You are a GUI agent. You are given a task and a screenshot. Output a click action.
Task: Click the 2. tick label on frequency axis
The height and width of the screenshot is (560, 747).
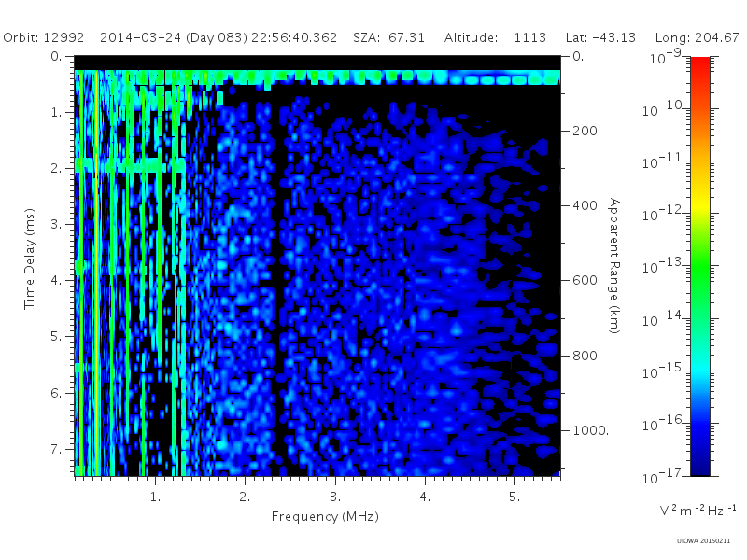tap(245, 497)
